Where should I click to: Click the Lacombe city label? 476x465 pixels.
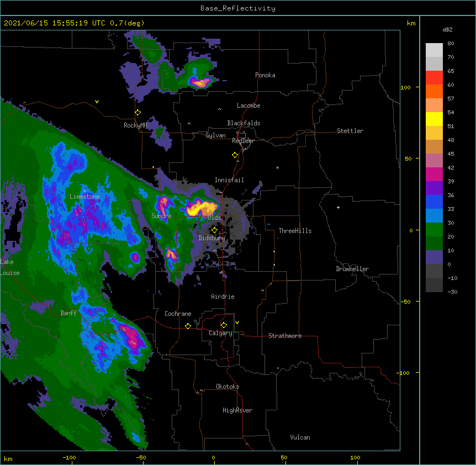tap(248, 105)
